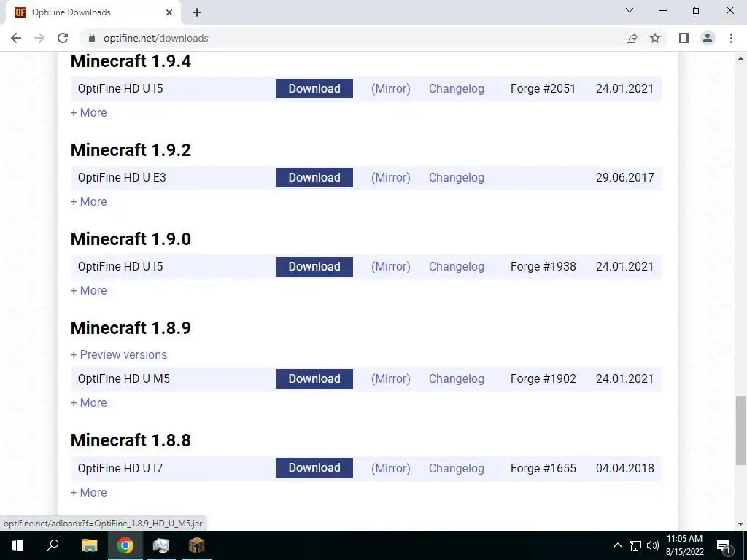Image resolution: width=747 pixels, height=560 pixels.
Task: Open network status tray icon
Action: 635,545
